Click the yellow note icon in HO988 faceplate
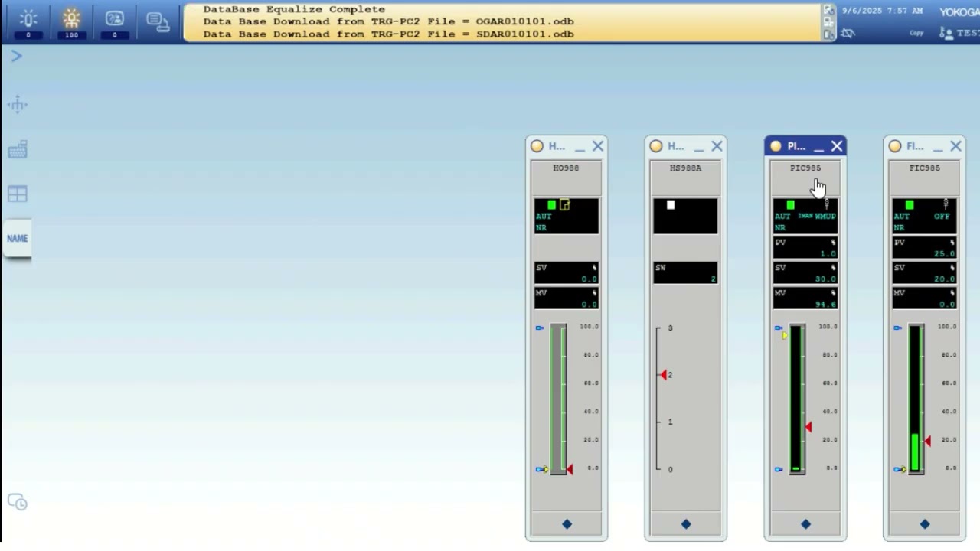Image resolution: width=980 pixels, height=551 pixels. click(x=565, y=204)
